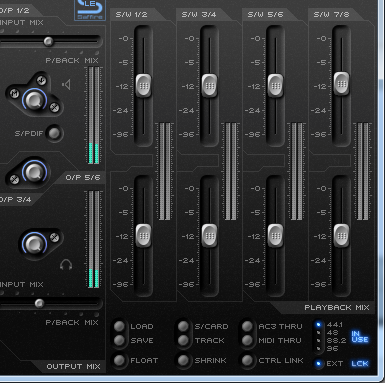Viewport: 385px width, 383px height.
Task: Select the S/W 3/4 tab
Action: point(199,15)
